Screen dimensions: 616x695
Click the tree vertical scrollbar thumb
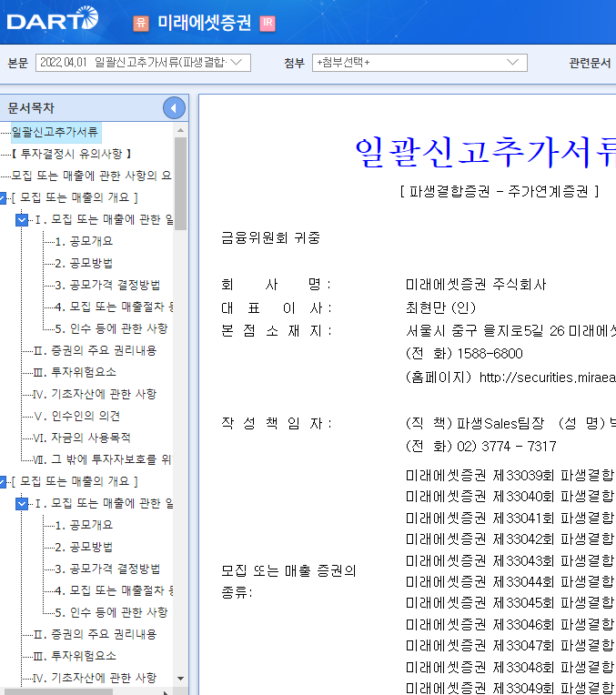pyautogui.click(x=180, y=184)
